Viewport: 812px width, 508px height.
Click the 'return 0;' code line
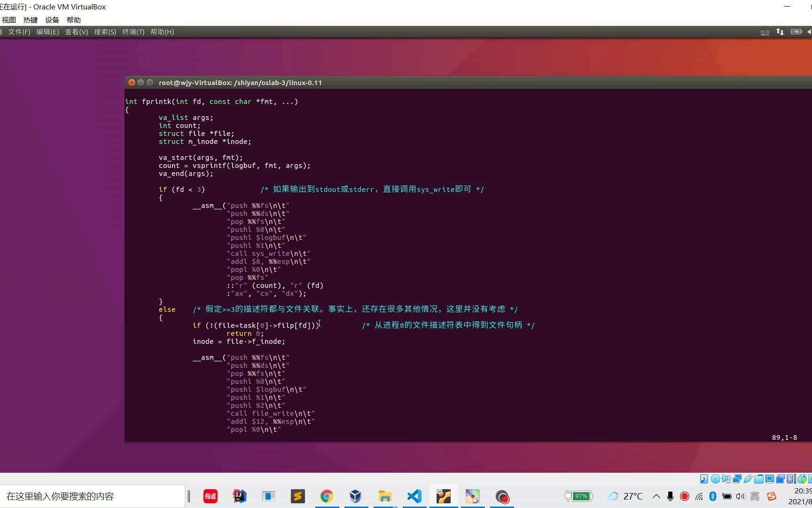245,333
